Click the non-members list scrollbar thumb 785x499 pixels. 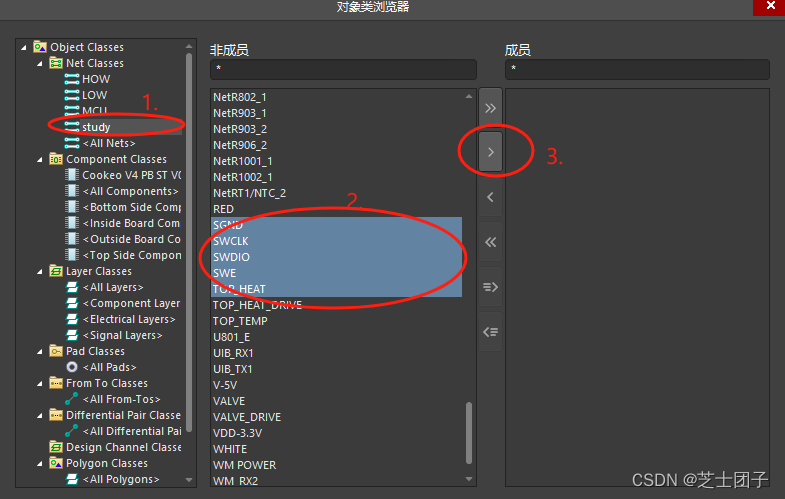point(469,432)
